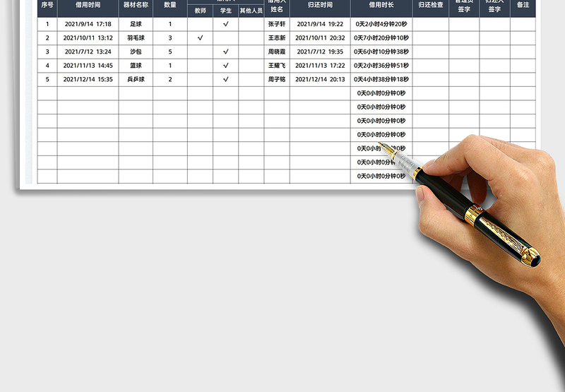
Task: Click return time 2021/10/11 20:32
Action: pyautogui.click(x=320, y=38)
